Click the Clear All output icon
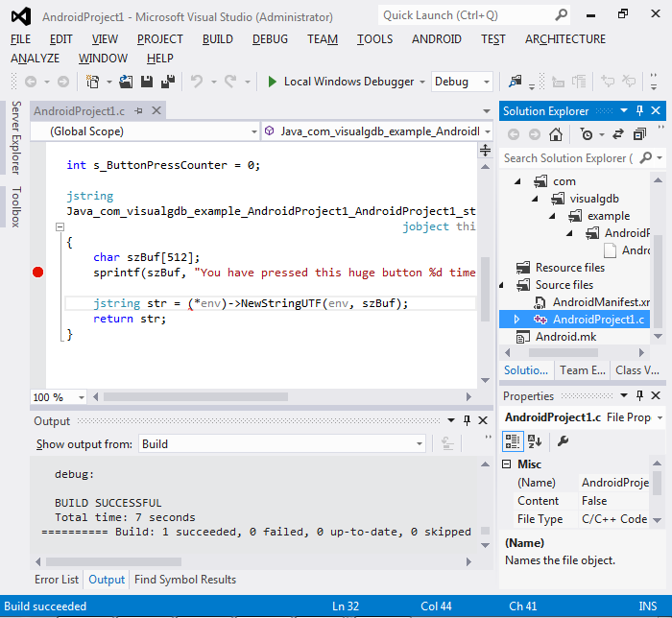The height and width of the screenshot is (618, 672). tap(447, 443)
